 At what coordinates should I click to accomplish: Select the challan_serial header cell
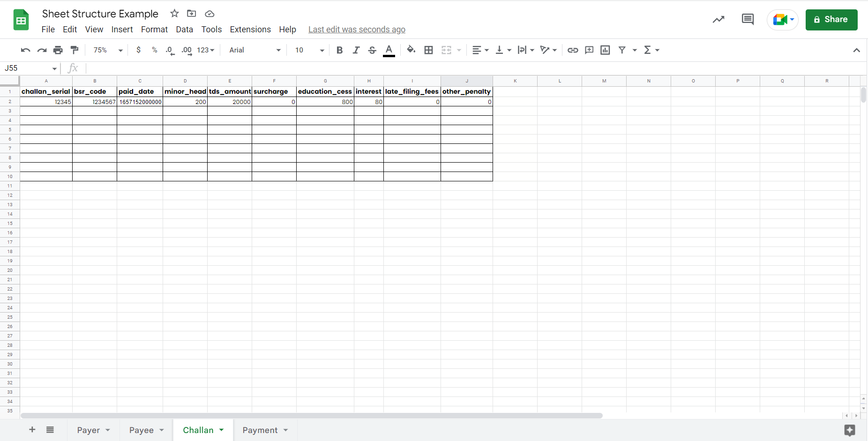[46, 91]
